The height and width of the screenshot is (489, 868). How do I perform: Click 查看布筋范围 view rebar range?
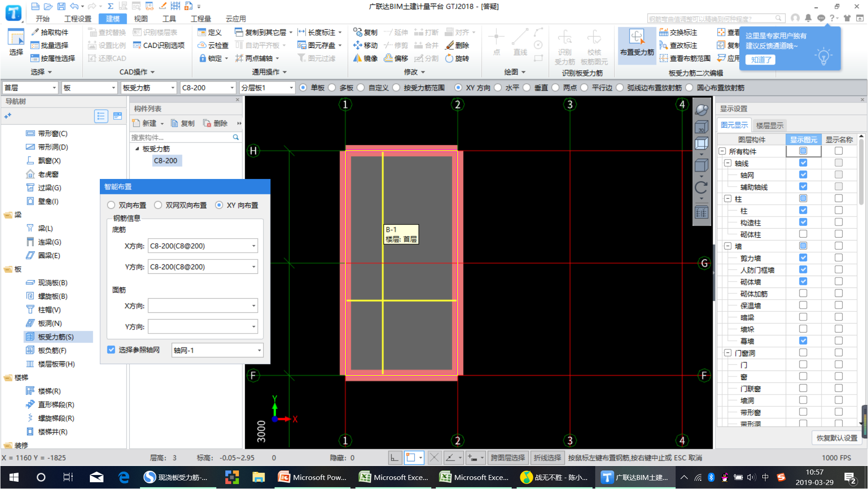coord(685,58)
